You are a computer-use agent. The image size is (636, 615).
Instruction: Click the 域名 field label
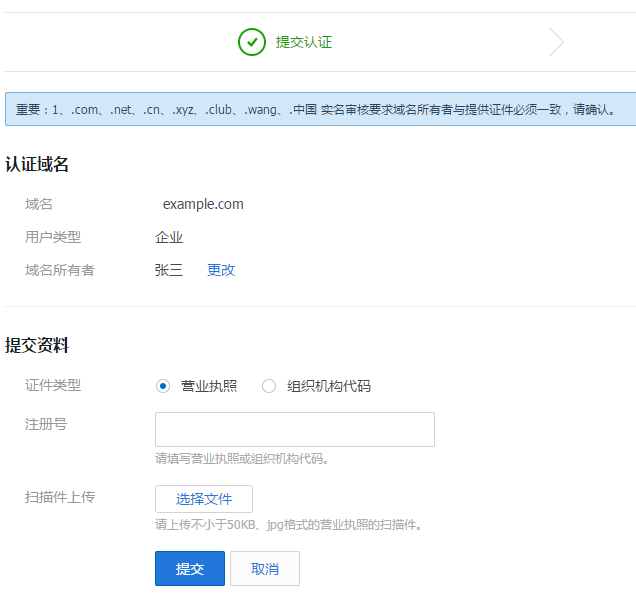(x=39, y=204)
